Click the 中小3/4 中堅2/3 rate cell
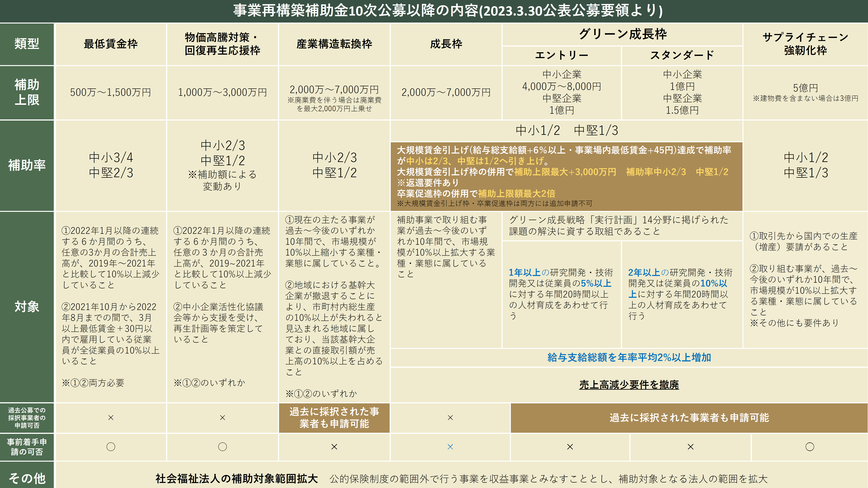 pos(111,165)
